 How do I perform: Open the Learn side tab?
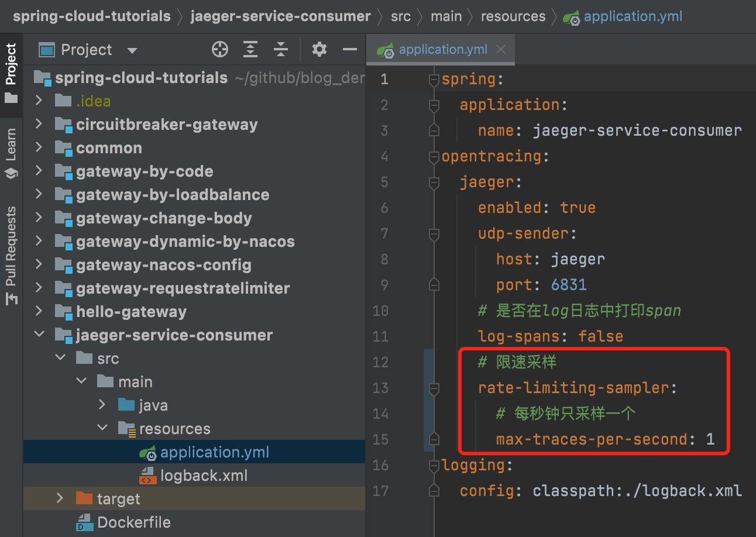(11, 153)
